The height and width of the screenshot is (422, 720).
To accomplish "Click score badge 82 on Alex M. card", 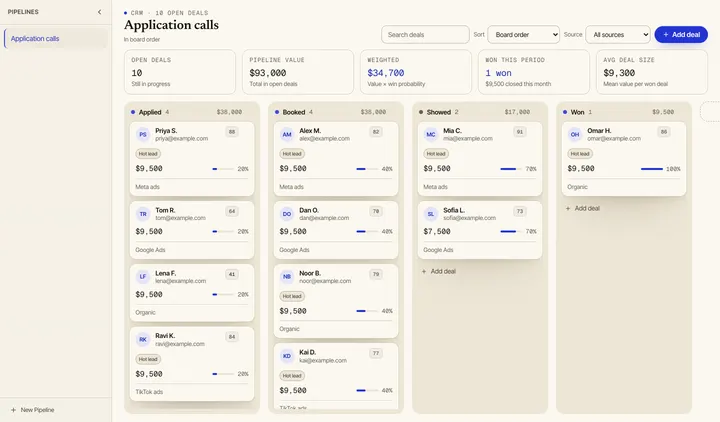I will click(x=376, y=132).
